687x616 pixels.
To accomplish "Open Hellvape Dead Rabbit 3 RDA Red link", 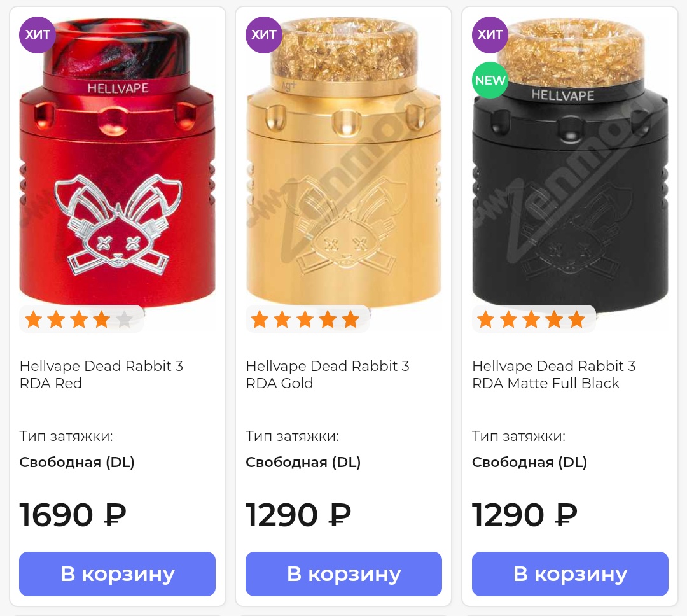I will click(x=101, y=374).
